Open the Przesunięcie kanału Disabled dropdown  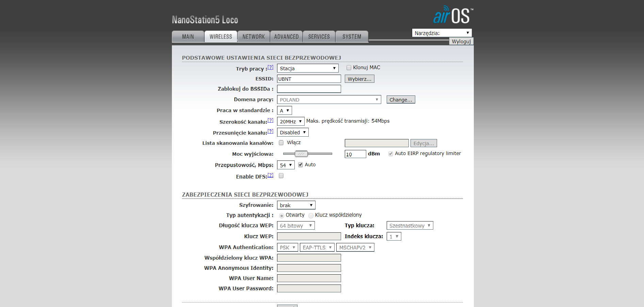click(293, 132)
